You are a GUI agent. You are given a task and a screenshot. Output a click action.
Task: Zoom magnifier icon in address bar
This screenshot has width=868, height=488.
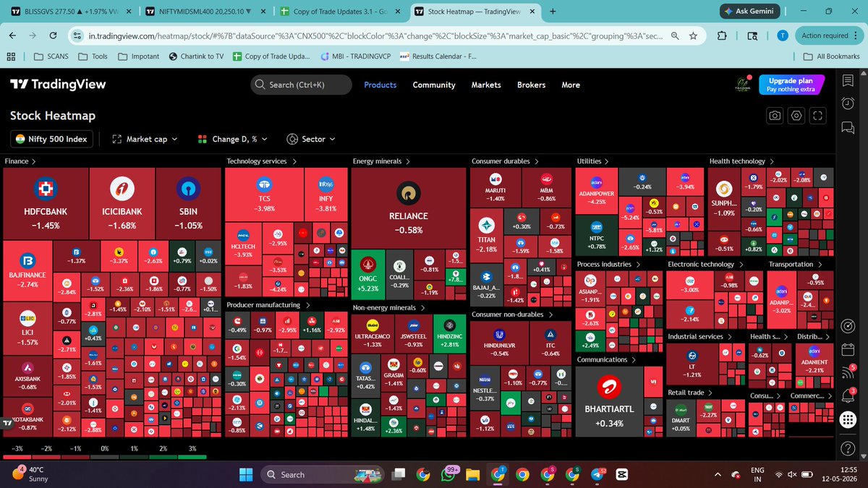674,35
